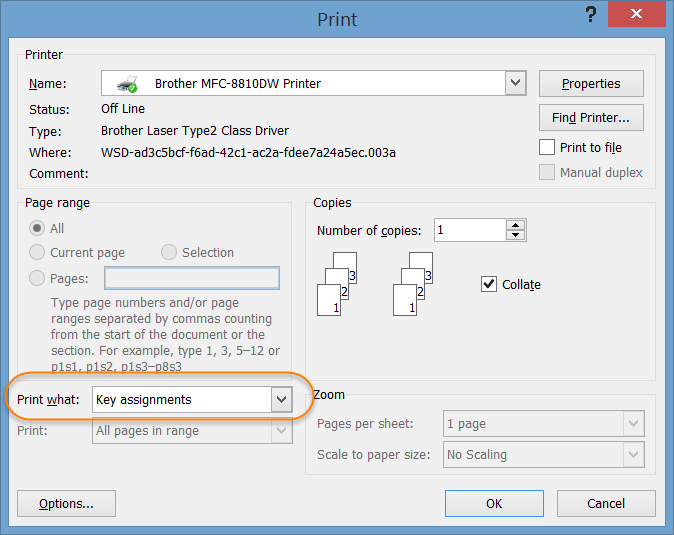The image size is (674, 535).
Task: Open the printer Name dropdown
Action: pos(516,83)
